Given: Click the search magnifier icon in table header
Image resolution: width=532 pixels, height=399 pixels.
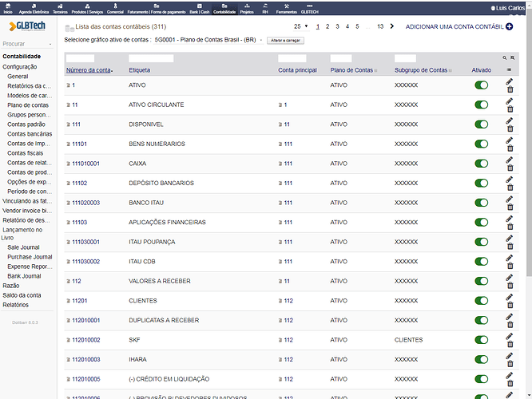Looking at the screenshot, I should [x=505, y=58].
